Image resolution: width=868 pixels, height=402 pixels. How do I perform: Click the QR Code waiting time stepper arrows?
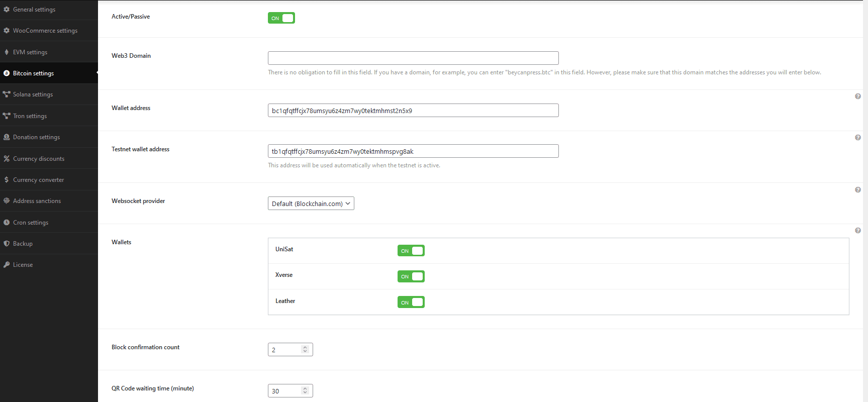305,391
